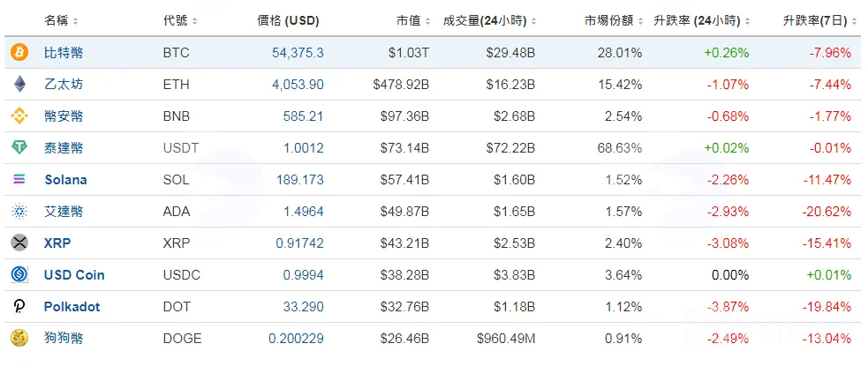Sort by 升跌率(7日) column header

point(818,21)
